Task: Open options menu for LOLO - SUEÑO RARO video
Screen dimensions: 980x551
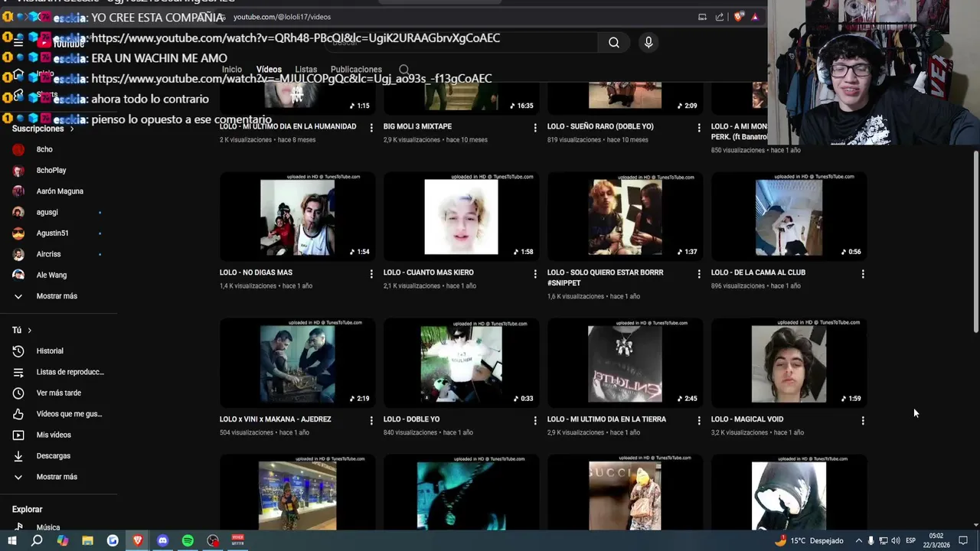Action: tap(699, 127)
